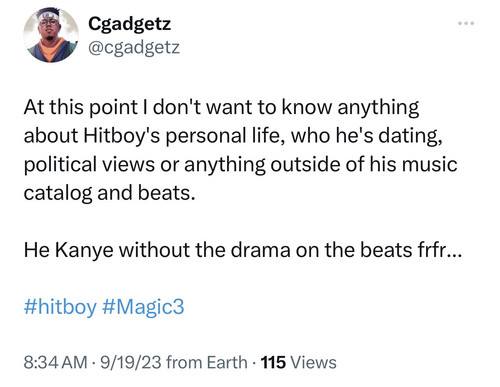Viewport: 500px width, 387px height.
Task: Click the phrase catalog and beats
Action: [109, 193]
